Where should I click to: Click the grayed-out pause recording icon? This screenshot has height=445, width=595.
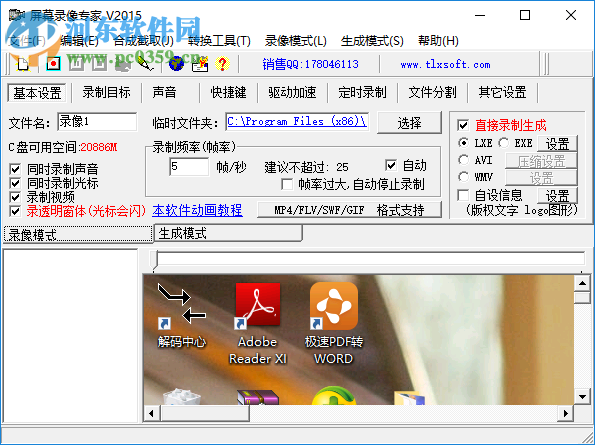pos(76,64)
